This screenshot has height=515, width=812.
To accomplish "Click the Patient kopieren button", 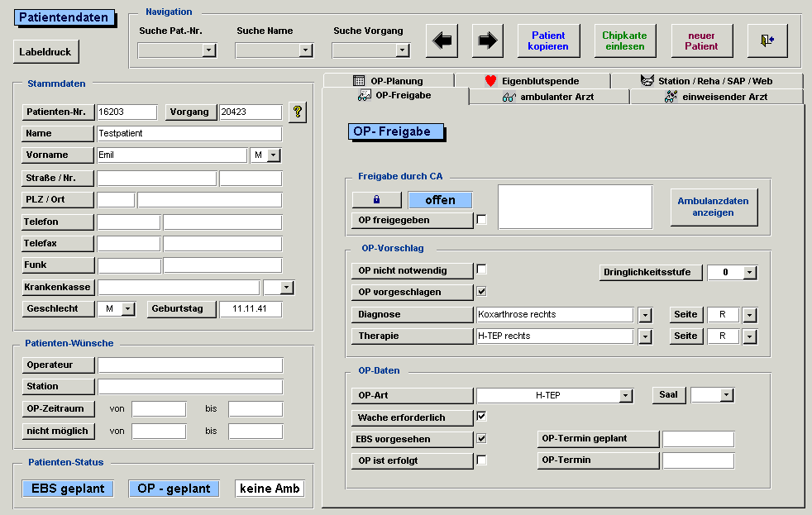I will (548, 41).
